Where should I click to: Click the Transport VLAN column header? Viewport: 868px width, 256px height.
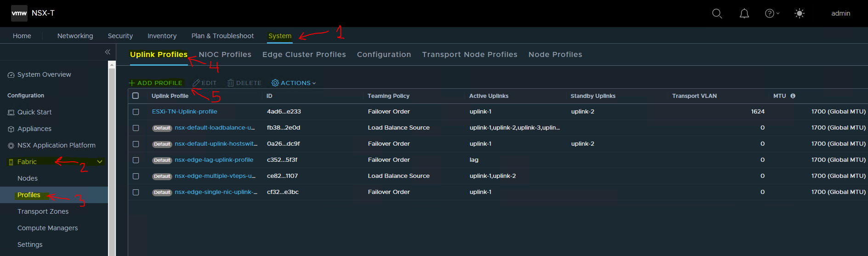pos(694,96)
